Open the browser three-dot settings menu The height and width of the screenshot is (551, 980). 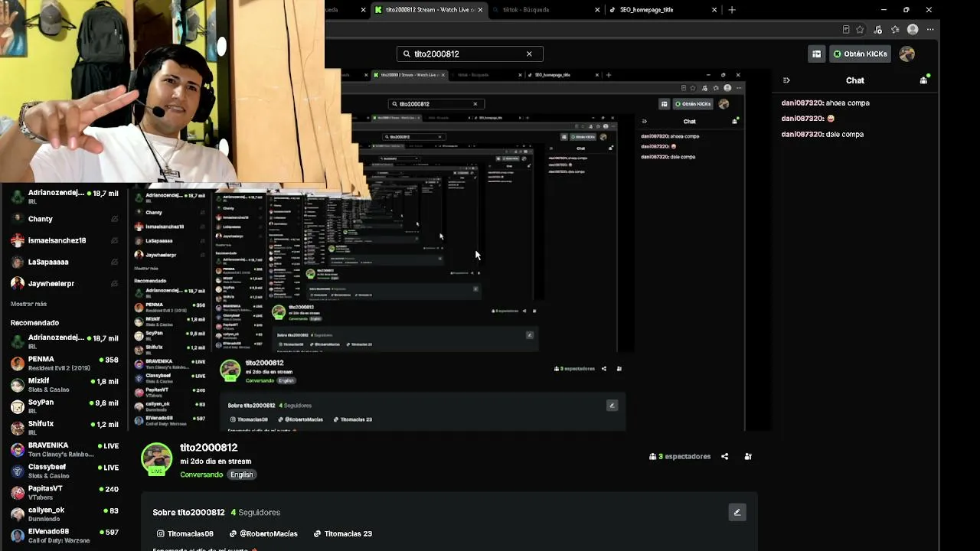click(x=930, y=30)
